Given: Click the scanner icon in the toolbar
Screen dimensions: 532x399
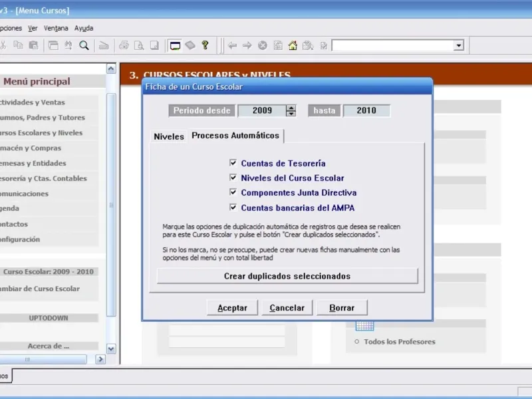Looking at the screenshot, I should 104,45.
